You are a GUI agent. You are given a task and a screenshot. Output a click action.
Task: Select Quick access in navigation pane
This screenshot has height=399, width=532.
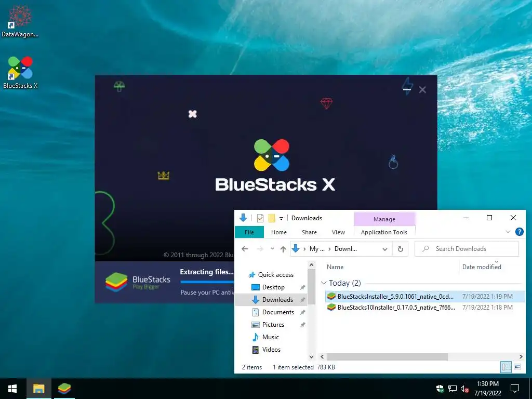[275, 274]
